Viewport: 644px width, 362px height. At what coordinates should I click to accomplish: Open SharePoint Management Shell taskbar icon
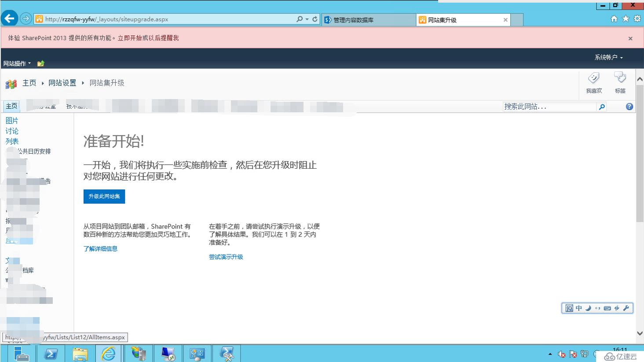227,354
